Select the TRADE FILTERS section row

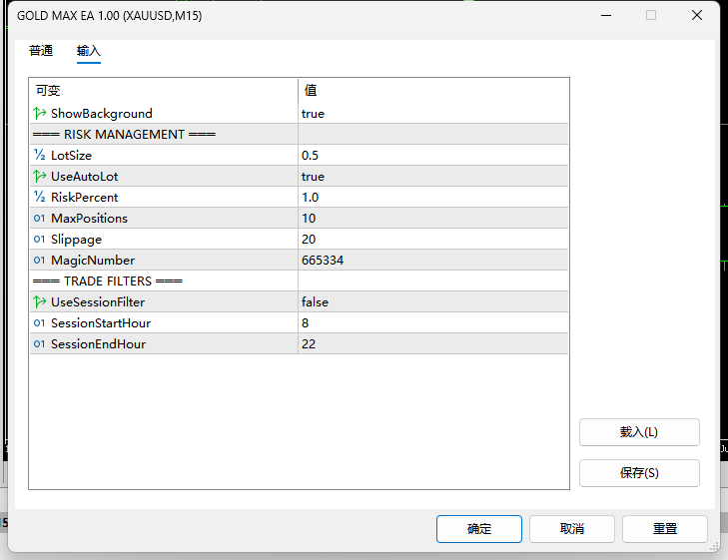coord(299,281)
